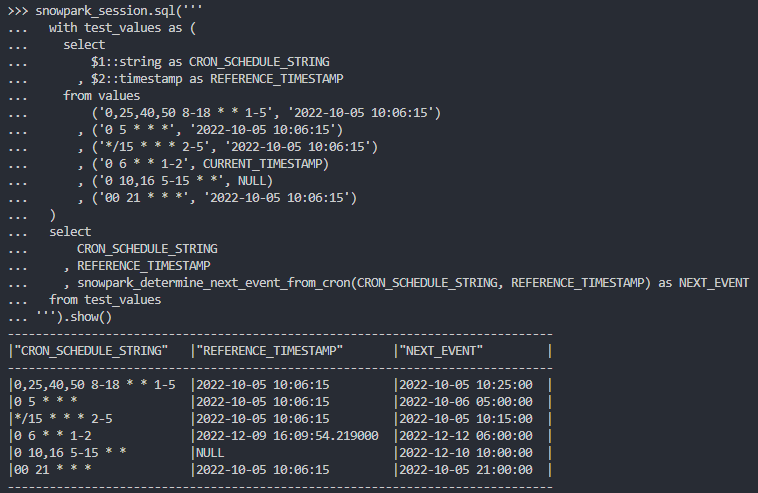Click the >>> Python prompt on the first line

pos(17,12)
